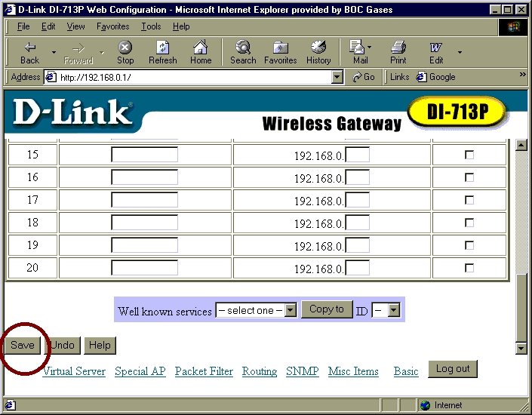Screen dimensions: 532x415
Task: Click the address bar URL field
Action: click(195, 78)
